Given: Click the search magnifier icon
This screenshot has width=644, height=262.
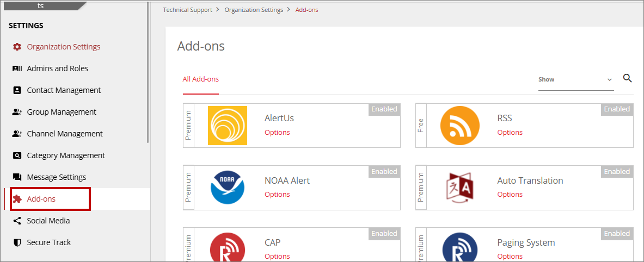Looking at the screenshot, I should [x=627, y=78].
